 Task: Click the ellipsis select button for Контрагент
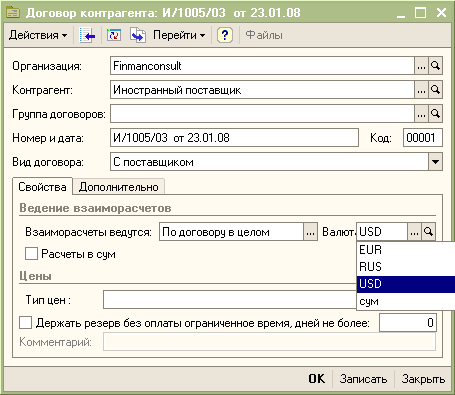point(421,90)
